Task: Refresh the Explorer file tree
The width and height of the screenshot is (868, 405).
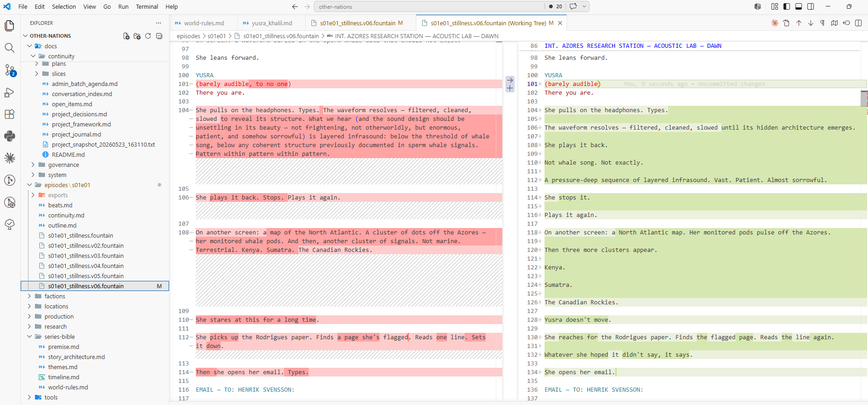Action: click(148, 36)
